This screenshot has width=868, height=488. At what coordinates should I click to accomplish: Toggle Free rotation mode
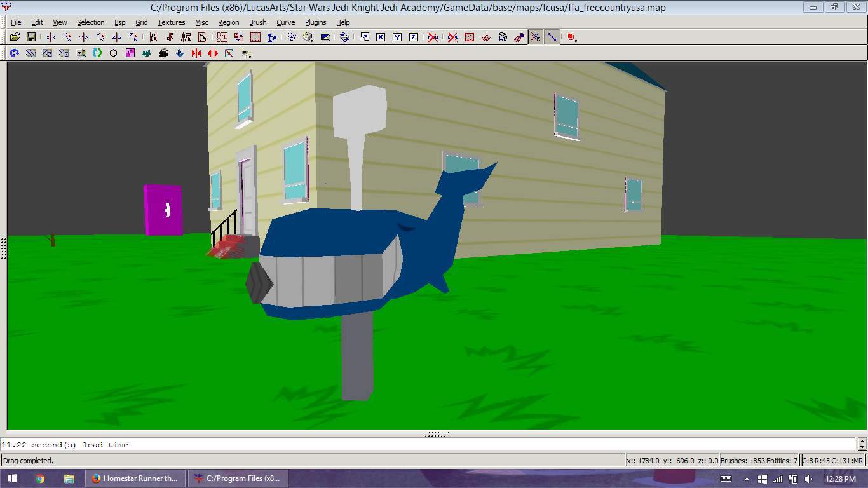(344, 37)
